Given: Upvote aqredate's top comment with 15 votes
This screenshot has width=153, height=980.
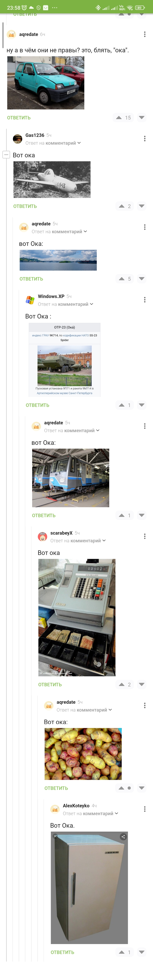Looking at the screenshot, I should (119, 118).
